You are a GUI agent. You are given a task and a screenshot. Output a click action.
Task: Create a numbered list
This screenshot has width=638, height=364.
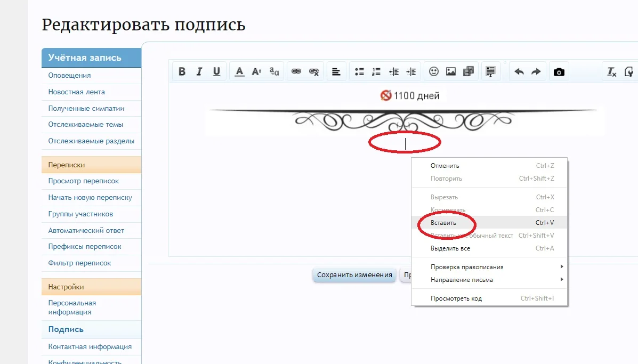coord(376,71)
